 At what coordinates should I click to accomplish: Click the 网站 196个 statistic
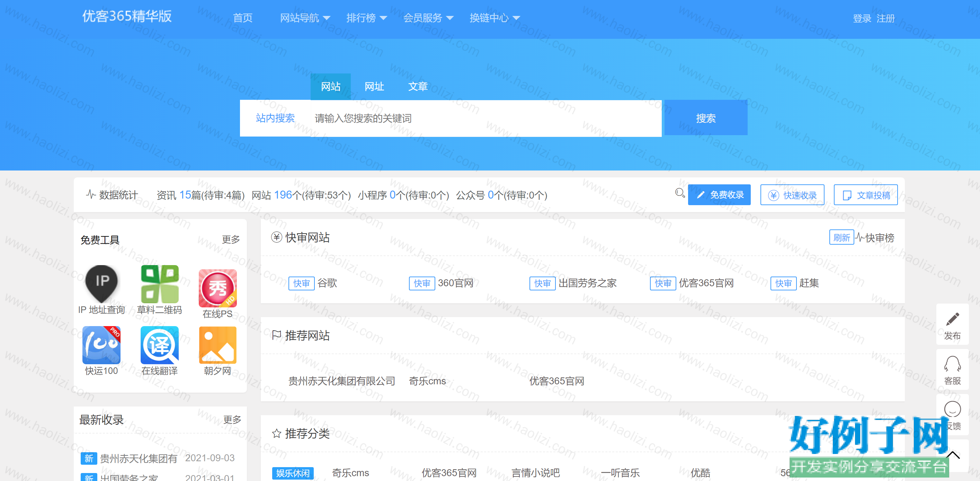tap(301, 195)
